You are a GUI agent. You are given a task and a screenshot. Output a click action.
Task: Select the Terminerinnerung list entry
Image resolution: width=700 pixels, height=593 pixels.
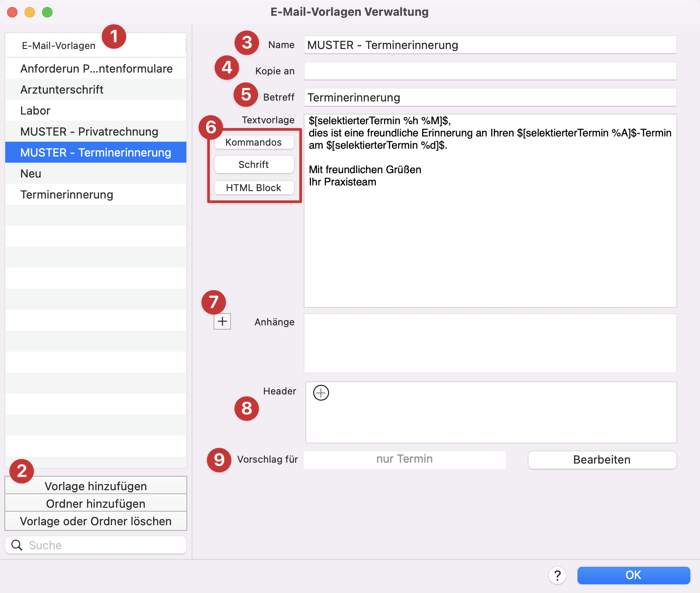(x=96, y=195)
